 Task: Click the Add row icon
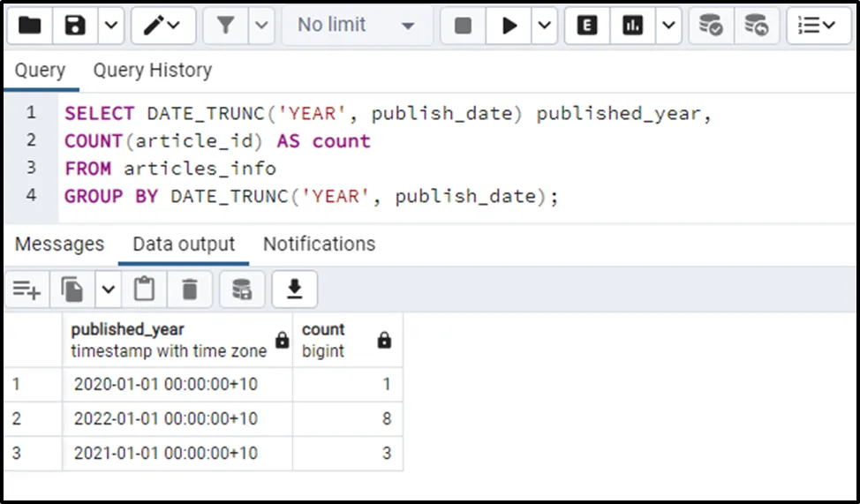pyautogui.click(x=26, y=289)
